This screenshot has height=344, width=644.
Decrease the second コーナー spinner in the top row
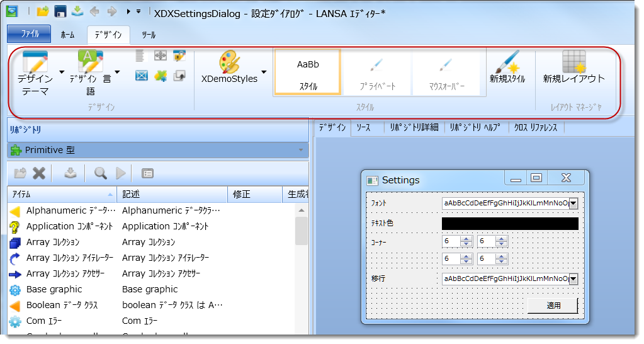(501, 244)
